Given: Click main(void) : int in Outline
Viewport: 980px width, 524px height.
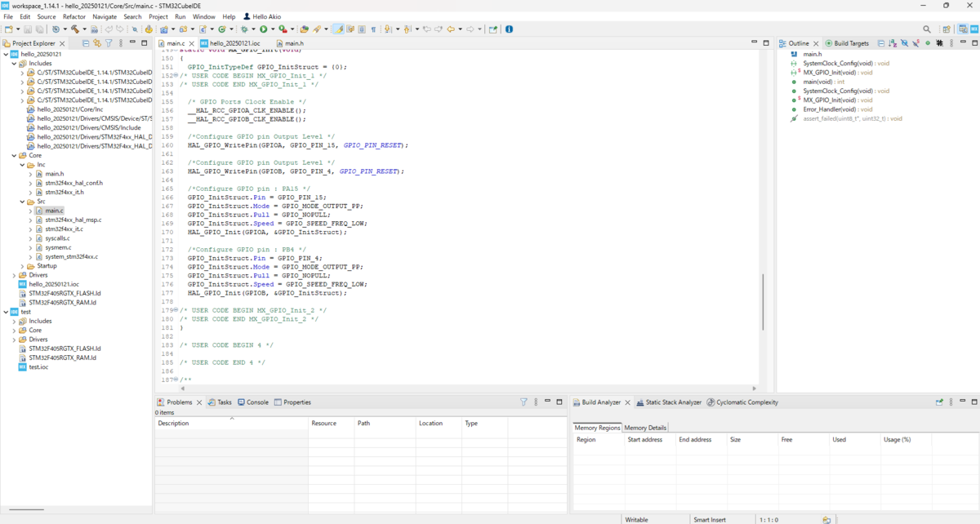Looking at the screenshot, I should point(823,82).
